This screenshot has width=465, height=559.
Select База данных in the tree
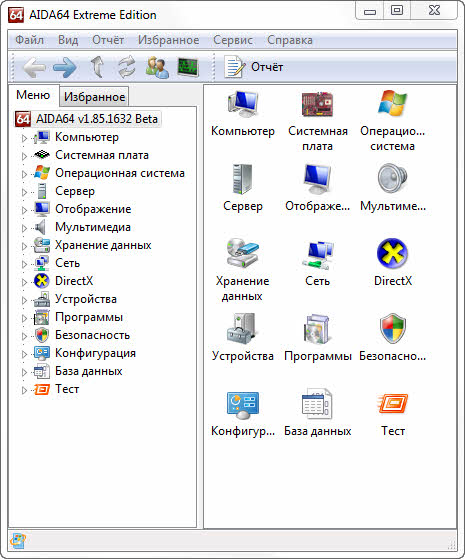tap(88, 371)
